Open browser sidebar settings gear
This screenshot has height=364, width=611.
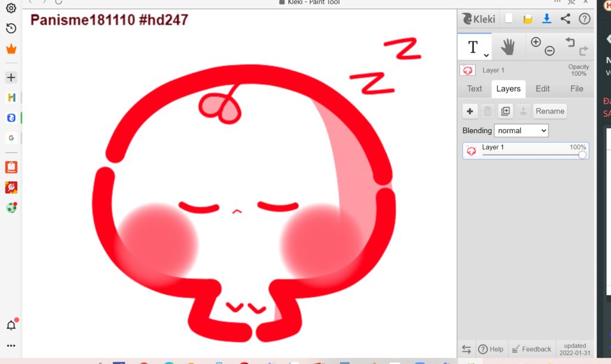coord(11,8)
